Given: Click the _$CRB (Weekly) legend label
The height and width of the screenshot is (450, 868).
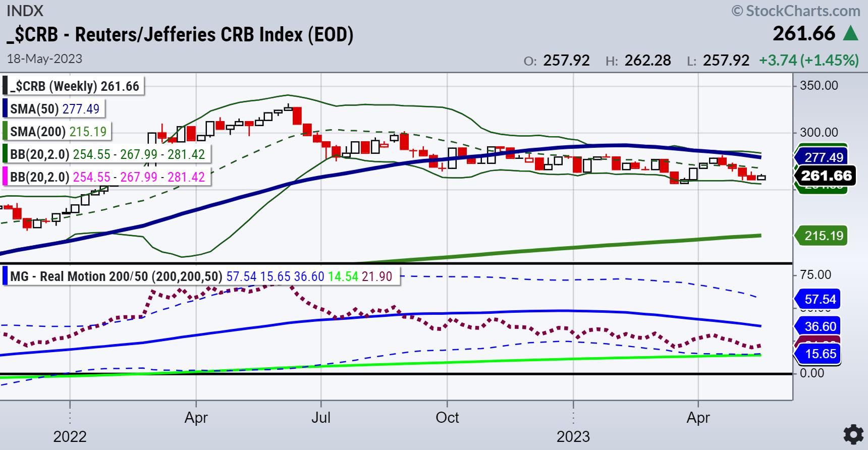Looking at the screenshot, I should click(74, 86).
